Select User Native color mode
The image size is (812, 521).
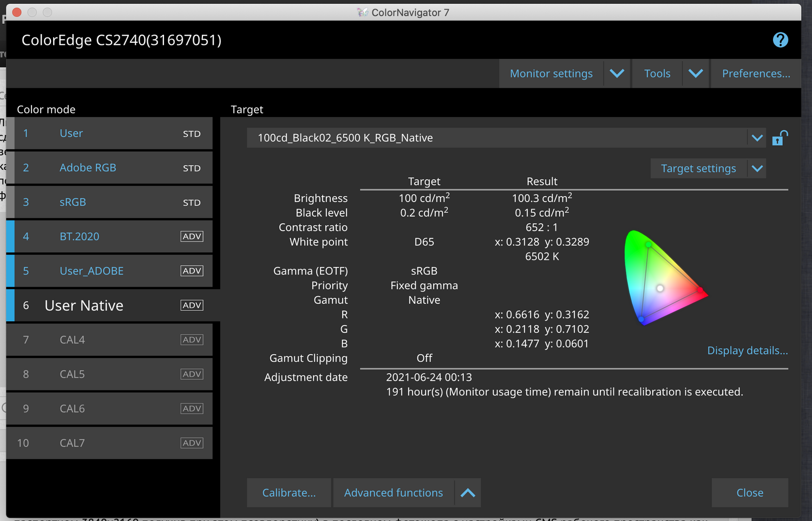point(113,305)
